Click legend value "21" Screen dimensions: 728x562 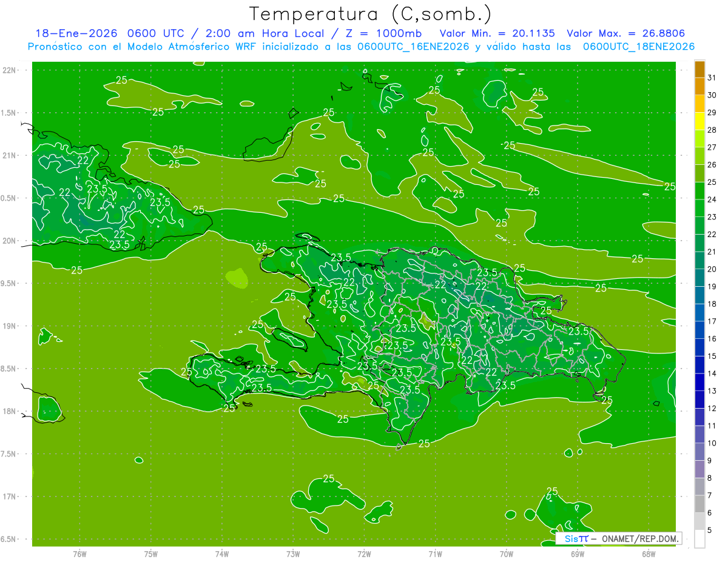click(x=712, y=252)
